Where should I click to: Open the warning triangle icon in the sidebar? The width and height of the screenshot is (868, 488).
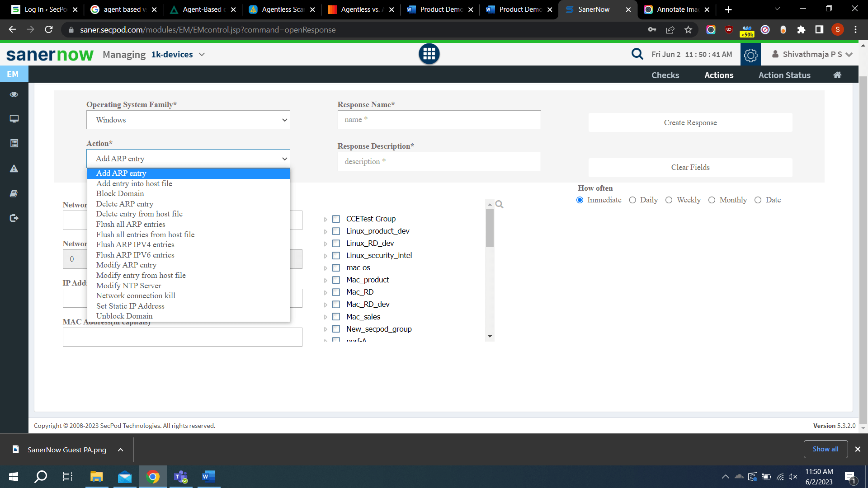click(x=14, y=169)
